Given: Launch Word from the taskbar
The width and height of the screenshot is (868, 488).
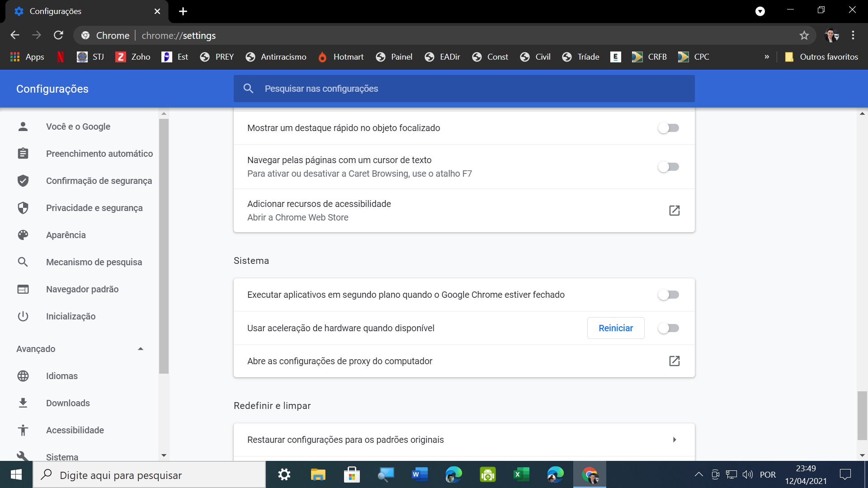Looking at the screenshot, I should [420, 475].
